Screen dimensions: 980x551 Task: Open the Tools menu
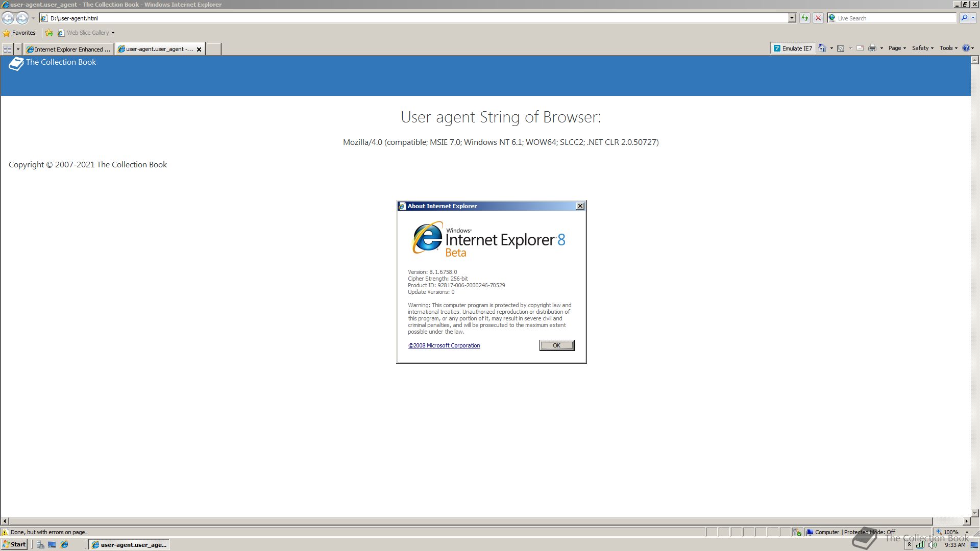tap(948, 48)
